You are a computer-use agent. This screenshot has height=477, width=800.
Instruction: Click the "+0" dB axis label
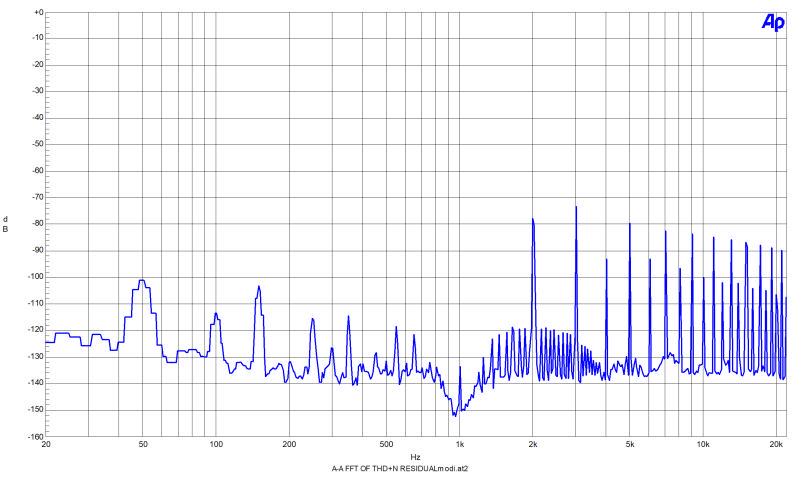(x=39, y=12)
